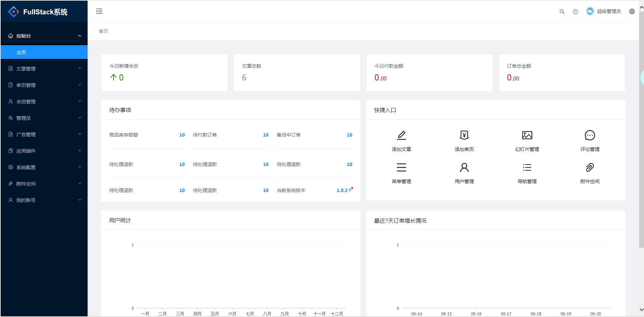Expand the 管理员 submenu arrow
Screen dimensions: 644x317
coord(80,118)
